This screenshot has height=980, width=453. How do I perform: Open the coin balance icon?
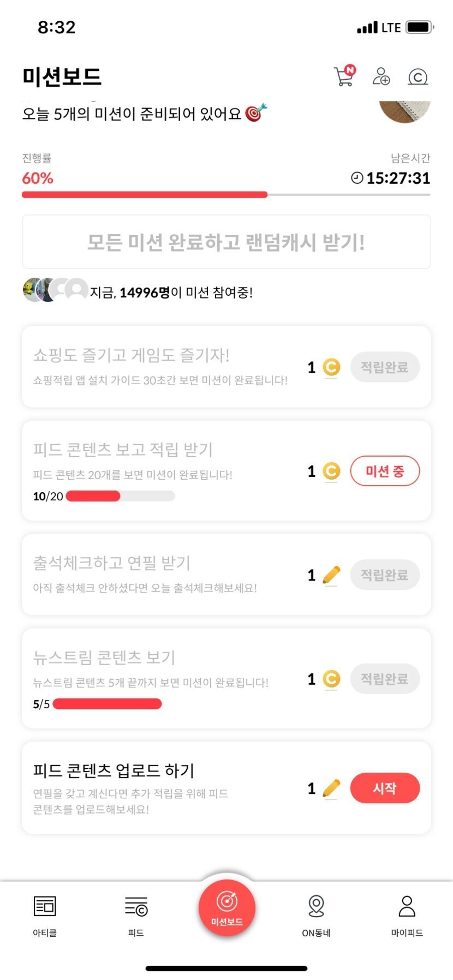pyautogui.click(x=418, y=77)
